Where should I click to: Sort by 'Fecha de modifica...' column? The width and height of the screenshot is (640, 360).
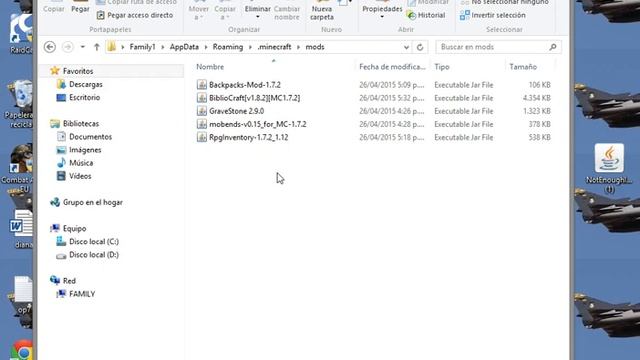point(392,67)
